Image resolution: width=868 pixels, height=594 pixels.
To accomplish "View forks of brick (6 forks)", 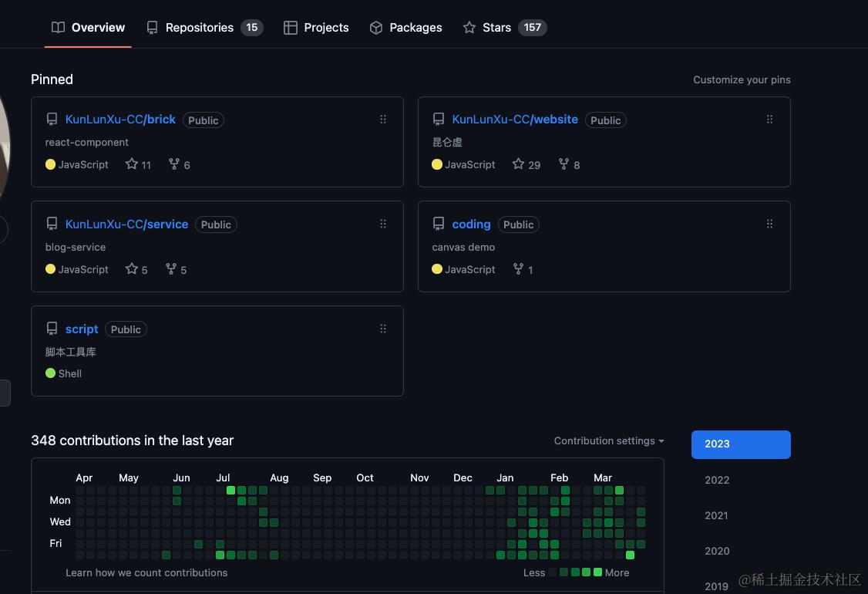I will [180, 164].
